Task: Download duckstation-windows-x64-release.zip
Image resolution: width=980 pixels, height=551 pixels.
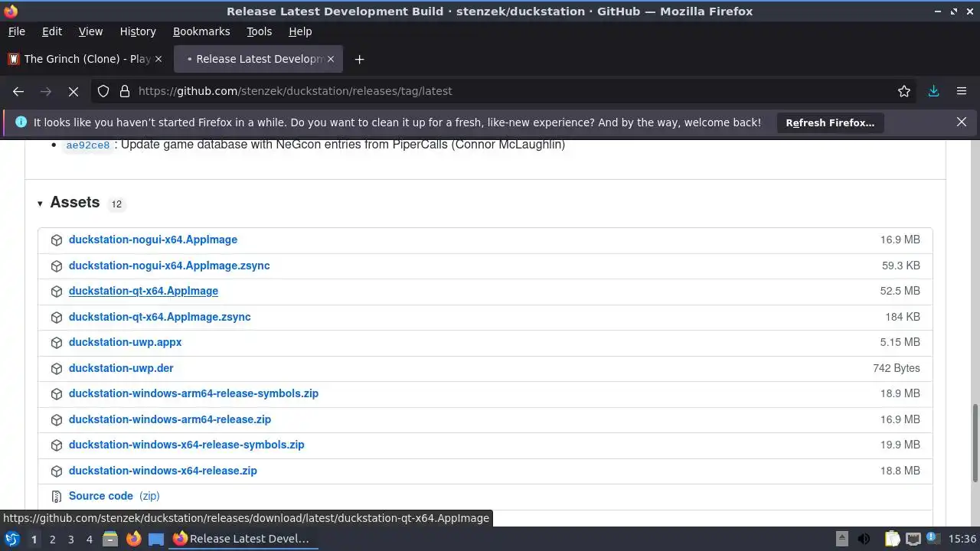Action: tap(163, 471)
